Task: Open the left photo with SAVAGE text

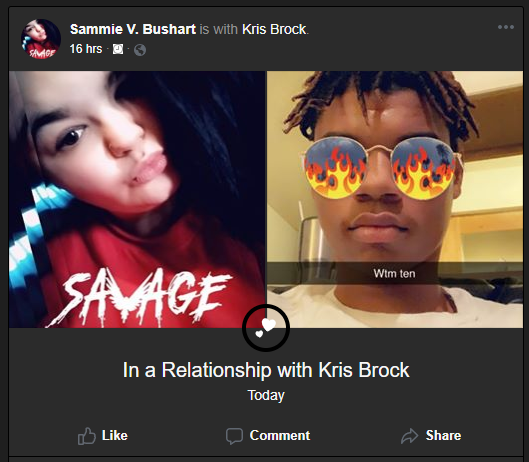Action: coord(137,199)
